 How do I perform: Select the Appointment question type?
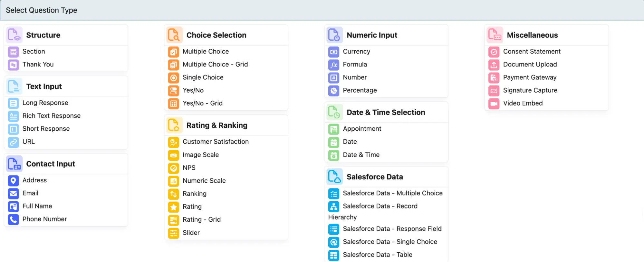362,129
